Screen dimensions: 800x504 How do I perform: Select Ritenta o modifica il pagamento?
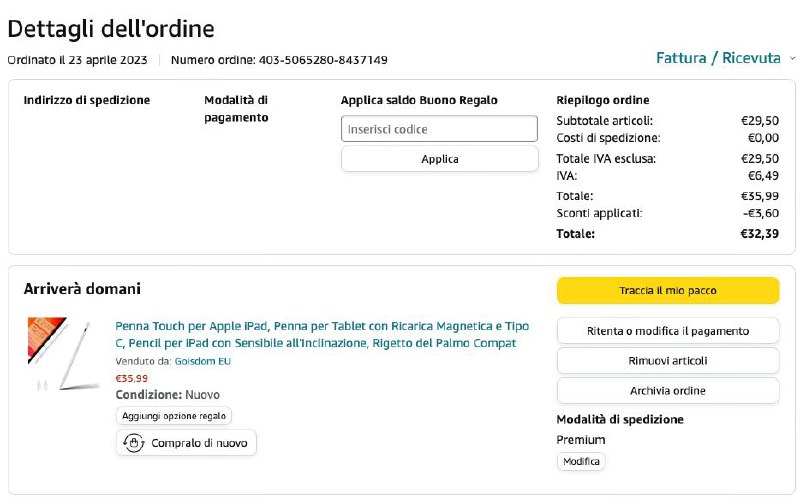(667, 331)
